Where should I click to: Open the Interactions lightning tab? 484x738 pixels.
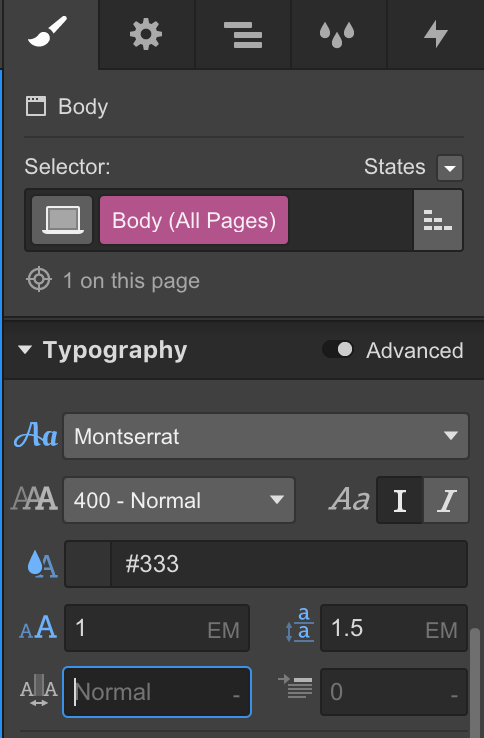pos(435,34)
